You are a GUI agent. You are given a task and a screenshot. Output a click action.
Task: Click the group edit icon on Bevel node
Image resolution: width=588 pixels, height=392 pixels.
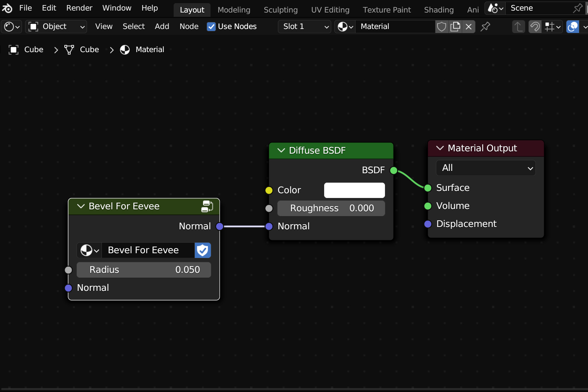[x=207, y=207]
